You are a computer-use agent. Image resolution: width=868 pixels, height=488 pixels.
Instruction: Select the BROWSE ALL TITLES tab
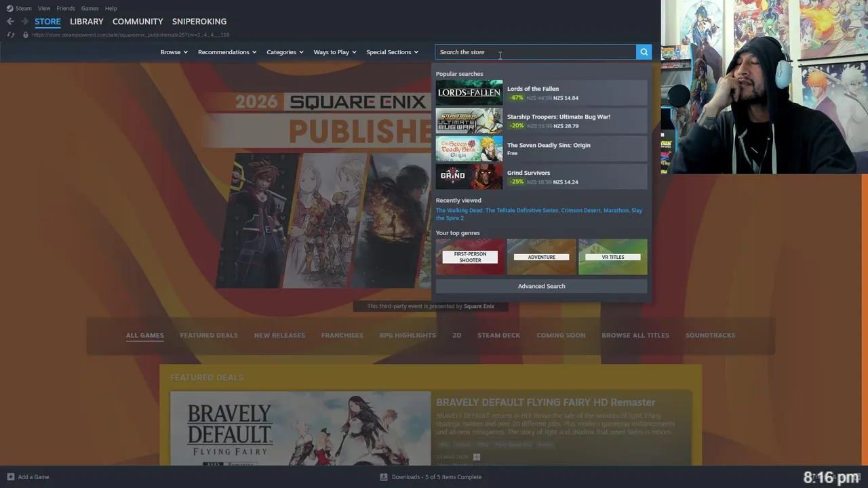click(635, 335)
